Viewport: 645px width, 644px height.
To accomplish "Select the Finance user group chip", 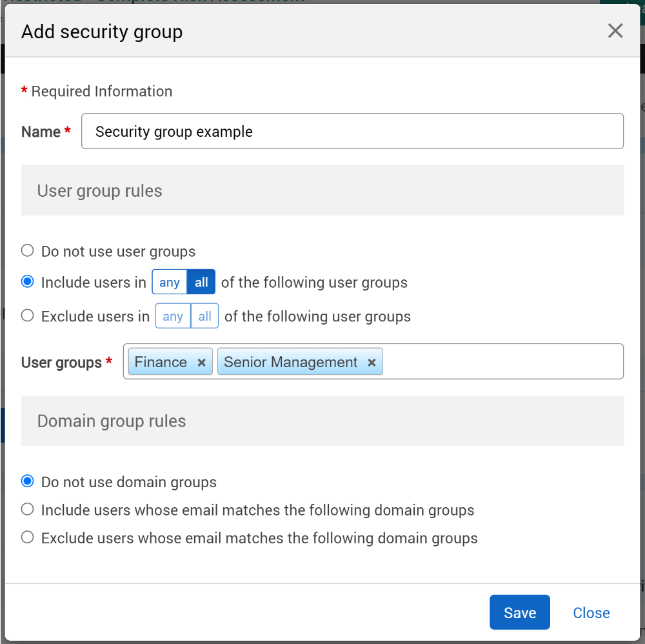I will tap(161, 362).
